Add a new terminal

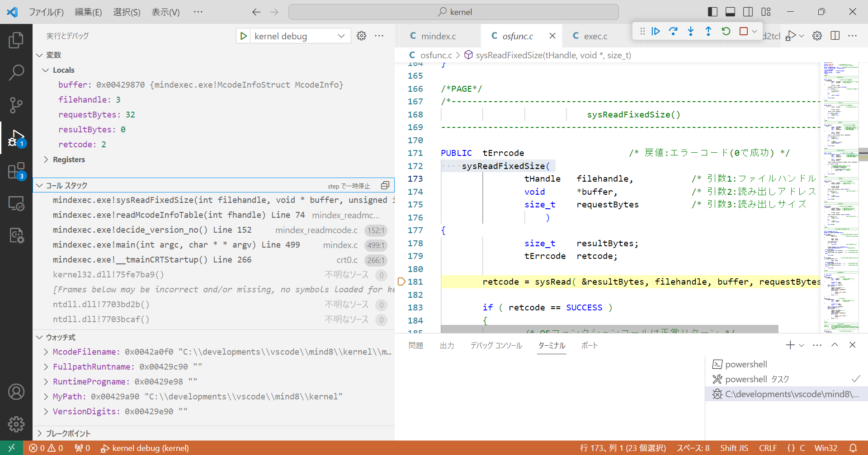[790, 345]
